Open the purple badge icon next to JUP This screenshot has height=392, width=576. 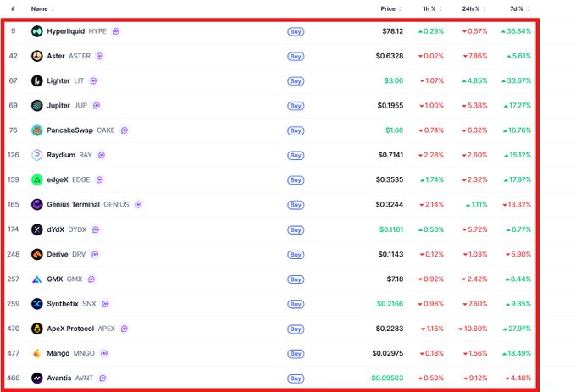point(97,106)
